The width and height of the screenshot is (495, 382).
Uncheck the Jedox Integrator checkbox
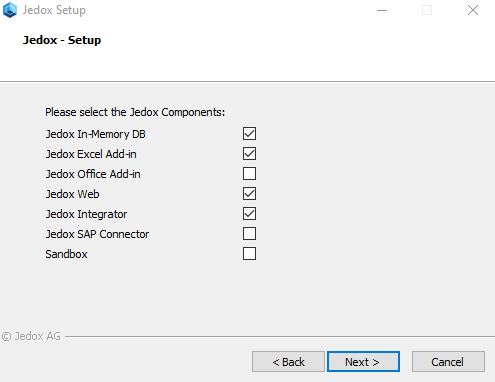[249, 214]
